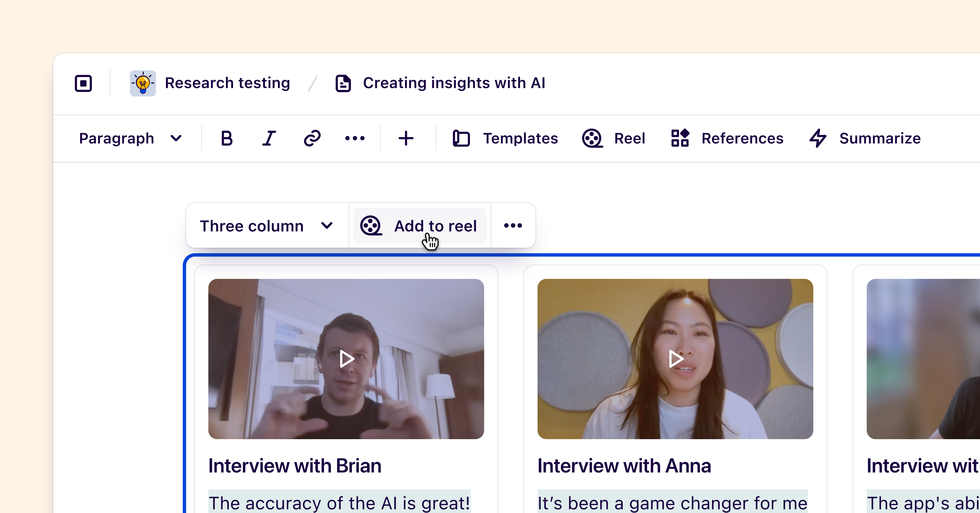
Task: Click the Summarize lightning button
Action: point(865,138)
